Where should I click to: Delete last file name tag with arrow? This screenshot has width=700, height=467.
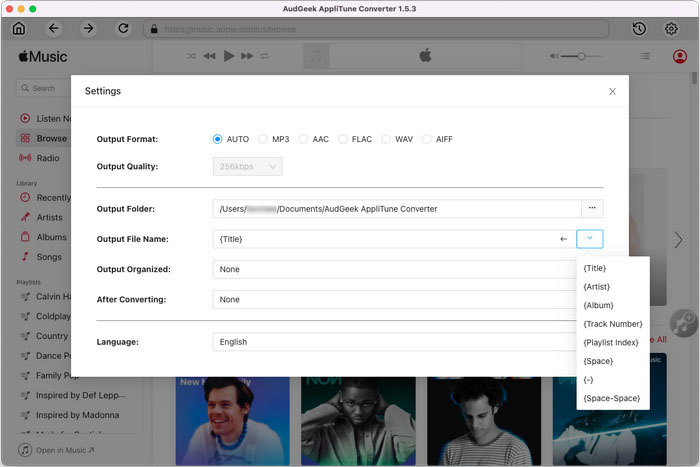click(x=563, y=239)
